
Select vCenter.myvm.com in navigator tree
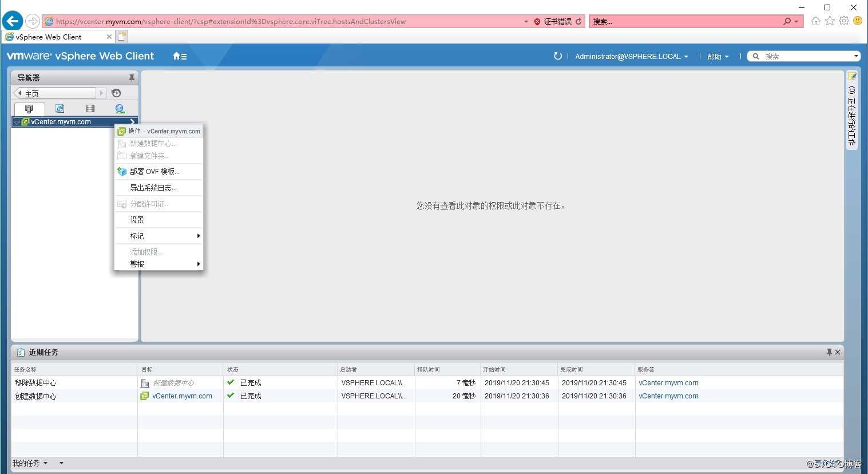pos(61,122)
